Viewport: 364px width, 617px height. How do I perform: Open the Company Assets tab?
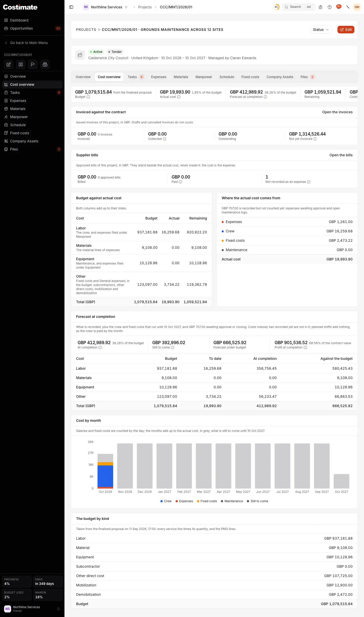click(x=280, y=77)
